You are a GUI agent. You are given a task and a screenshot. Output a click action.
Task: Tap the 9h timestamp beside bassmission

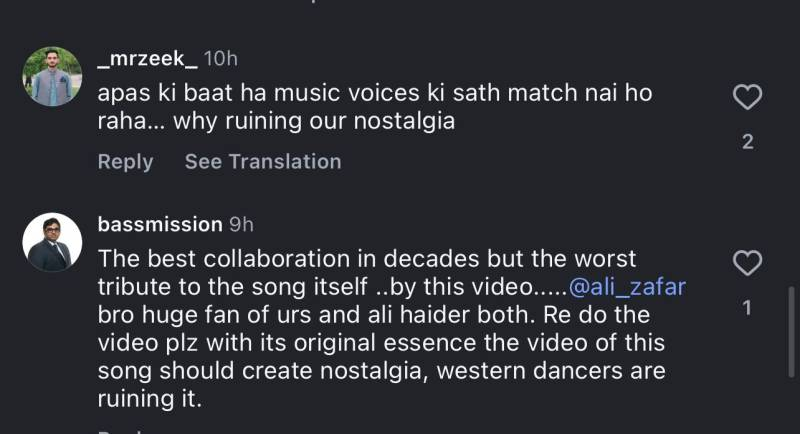tap(241, 224)
